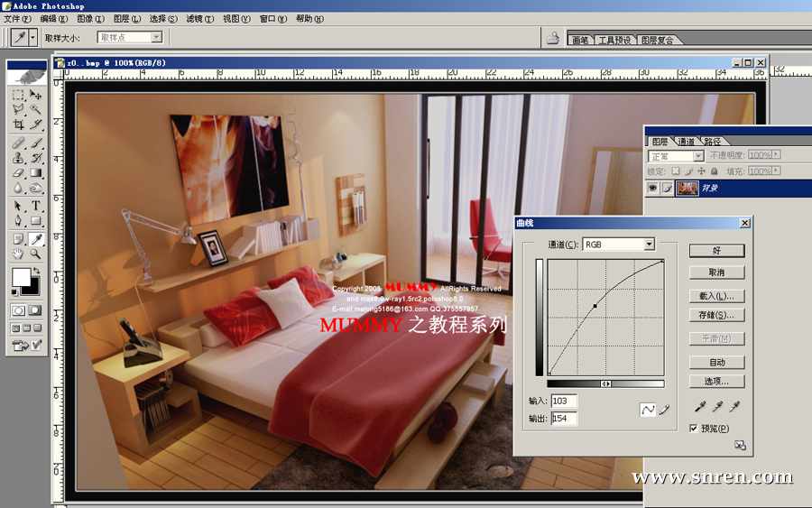Select the Pen tool
The image size is (812, 508).
[x=19, y=221]
